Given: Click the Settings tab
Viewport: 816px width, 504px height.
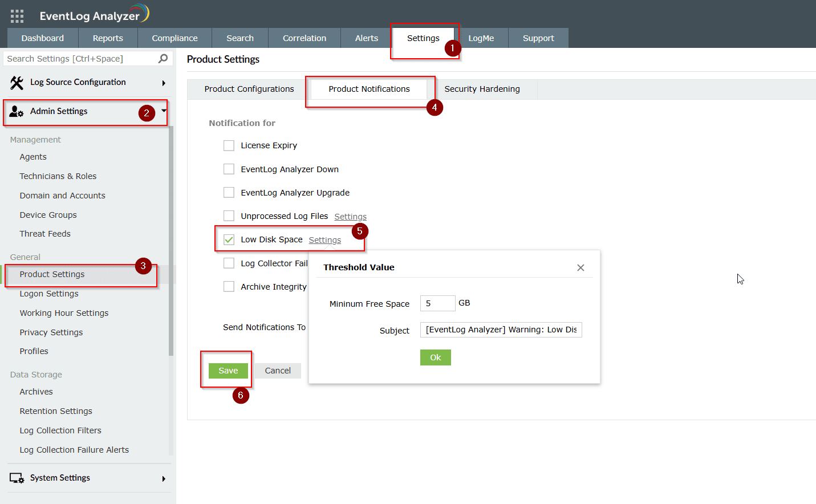Looking at the screenshot, I should point(423,38).
